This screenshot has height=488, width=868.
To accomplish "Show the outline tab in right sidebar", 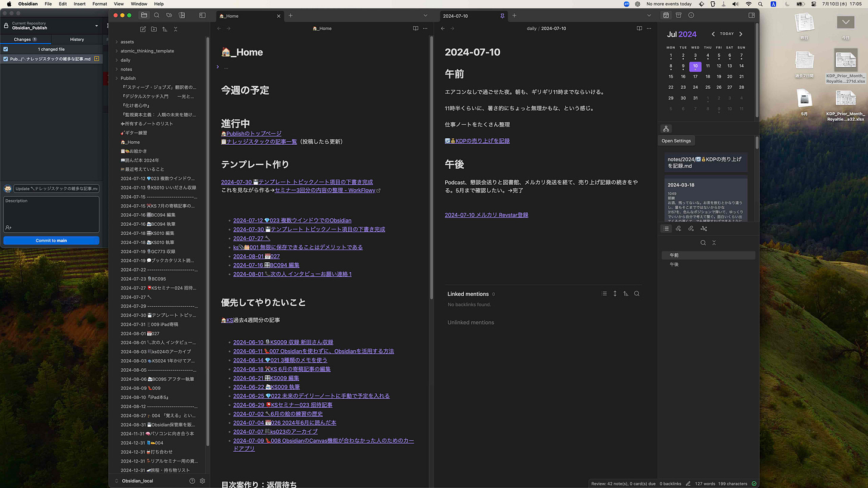I will pos(666,229).
